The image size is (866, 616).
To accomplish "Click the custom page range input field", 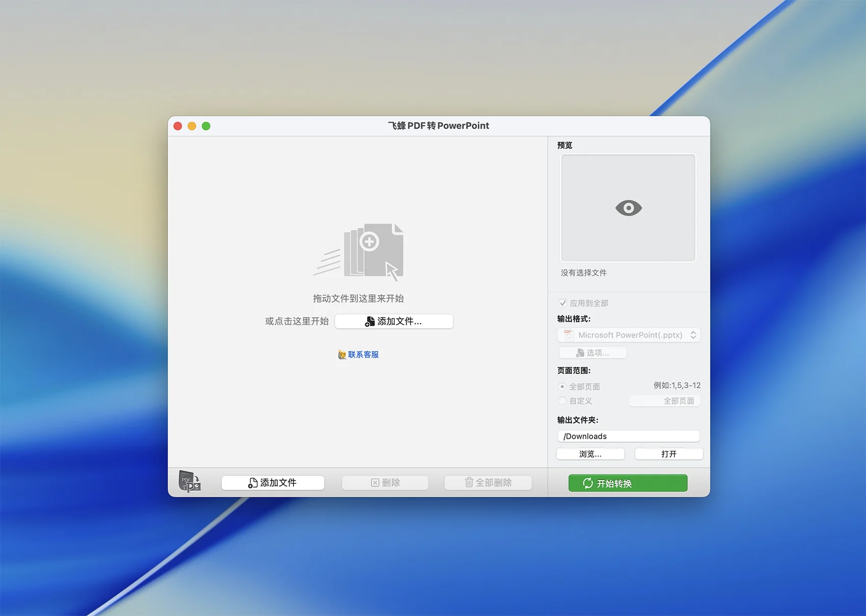I will tap(665, 401).
